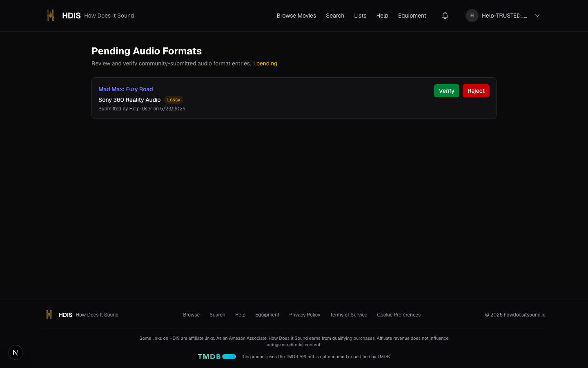Screen dimensions: 588x368
Task: Open Browse Movies in top navigation
Action: click(296, 16)
